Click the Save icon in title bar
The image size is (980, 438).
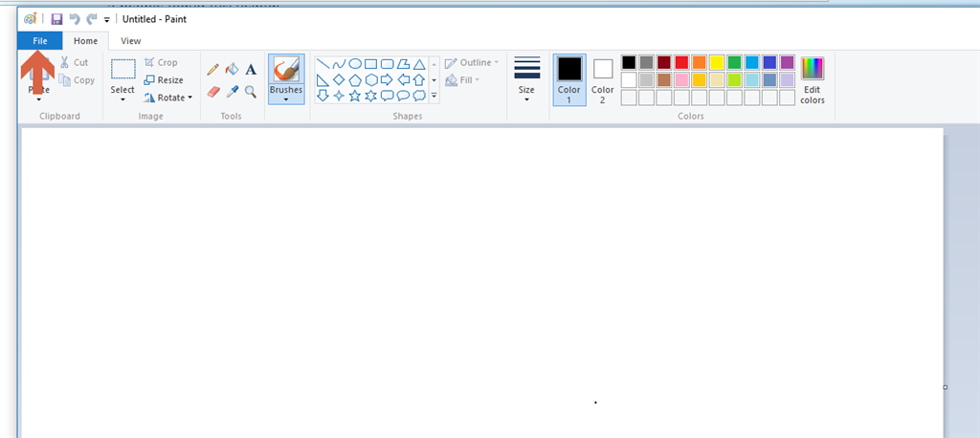tap(56, 19)
